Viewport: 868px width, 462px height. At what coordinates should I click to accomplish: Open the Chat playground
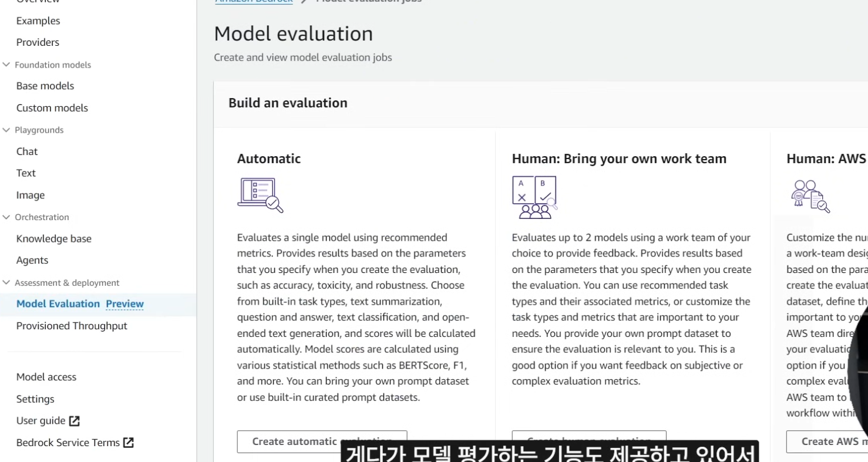pyautogui.click(x=27, y=151)
